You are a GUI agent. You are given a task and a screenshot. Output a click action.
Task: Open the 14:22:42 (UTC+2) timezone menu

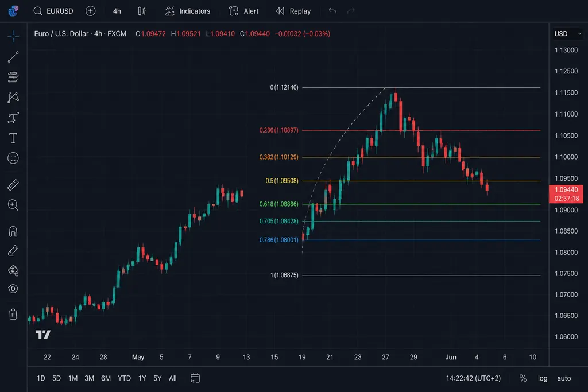pos(473,378)
